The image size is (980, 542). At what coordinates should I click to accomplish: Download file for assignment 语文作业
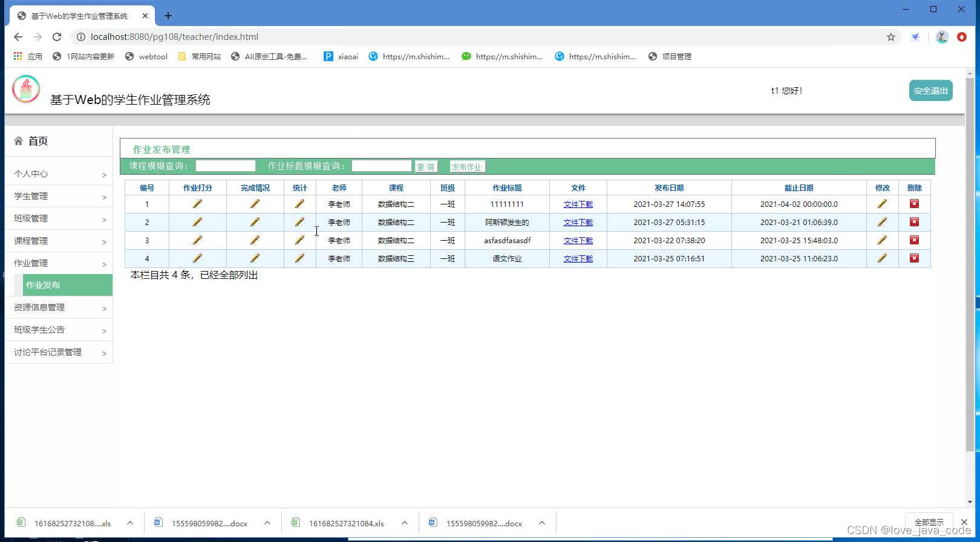coord(578,259)
